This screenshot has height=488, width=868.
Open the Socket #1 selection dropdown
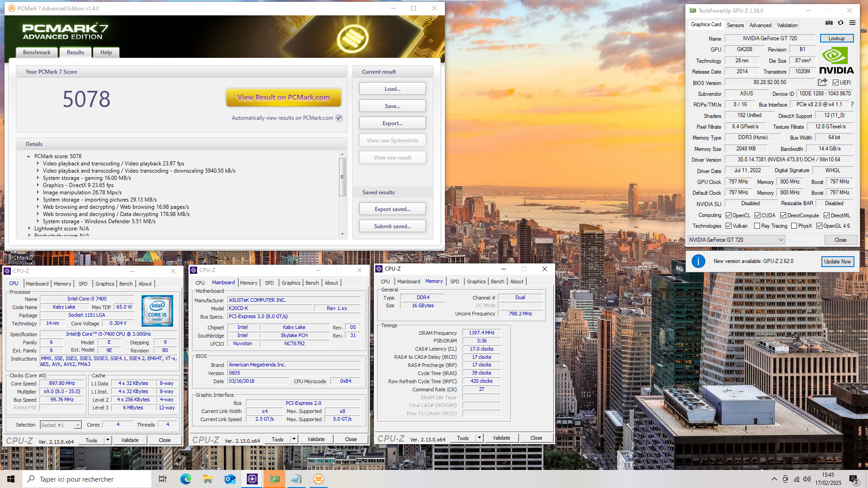(61, 425)
